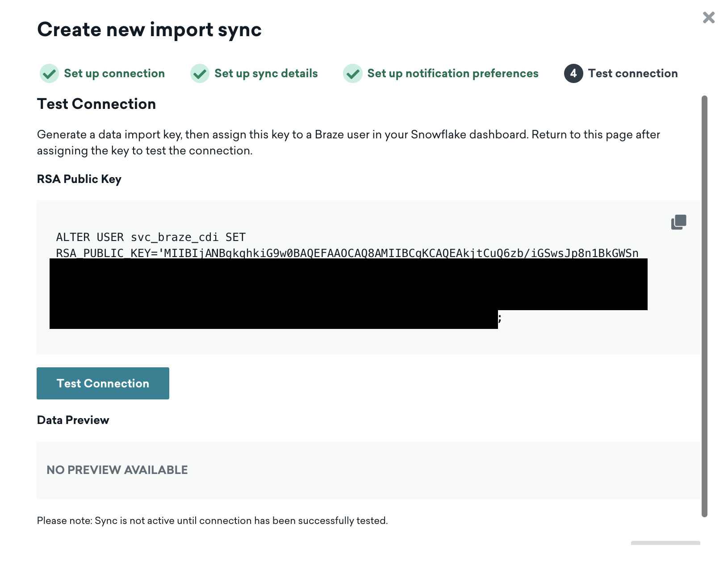
Task: Click the NO PREVIEW AVAILABLE text
Action: [117, 470]
